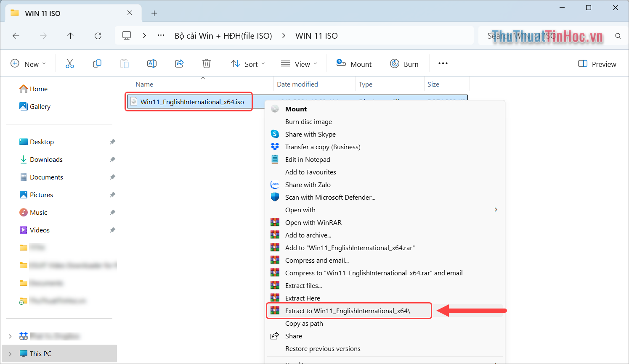Go back with the left arrow

(16, 36)
